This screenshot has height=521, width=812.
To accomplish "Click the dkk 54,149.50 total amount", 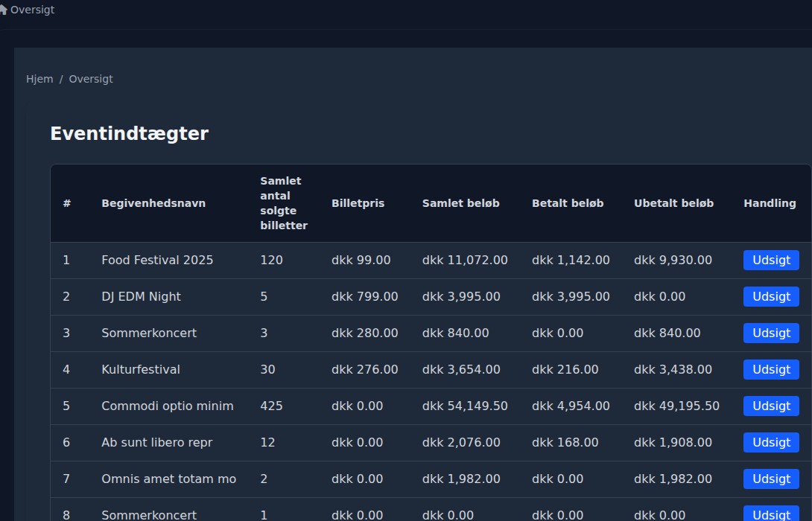I will (x=465, y=406).
